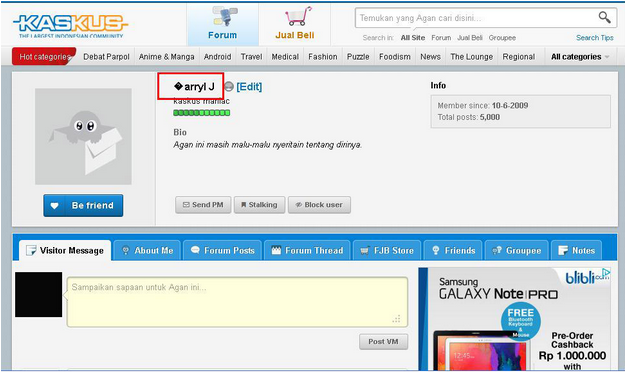Select All Site search scope
This screenshot has width=627, height=372.
point(413,38)
